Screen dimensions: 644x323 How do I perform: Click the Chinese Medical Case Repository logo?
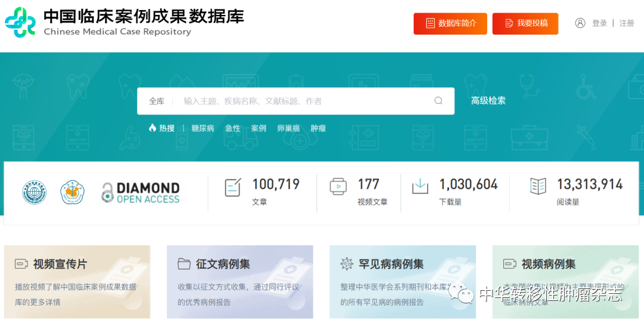coord(20,22)
